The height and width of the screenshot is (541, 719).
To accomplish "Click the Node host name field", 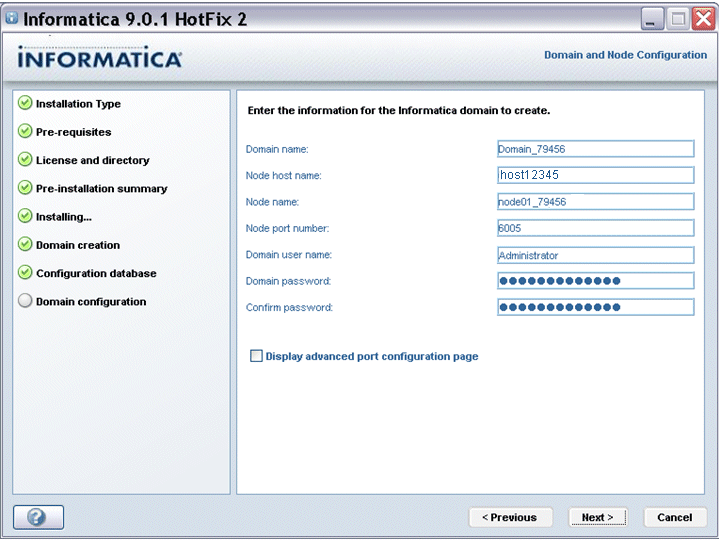I will (x=596, y=175).
